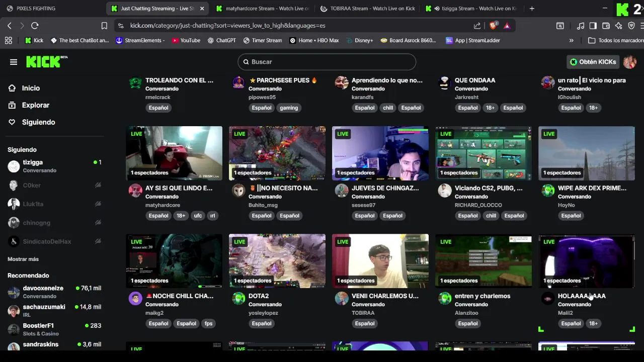
Task: Open the user profile avatar
Action: pos(630,62)
